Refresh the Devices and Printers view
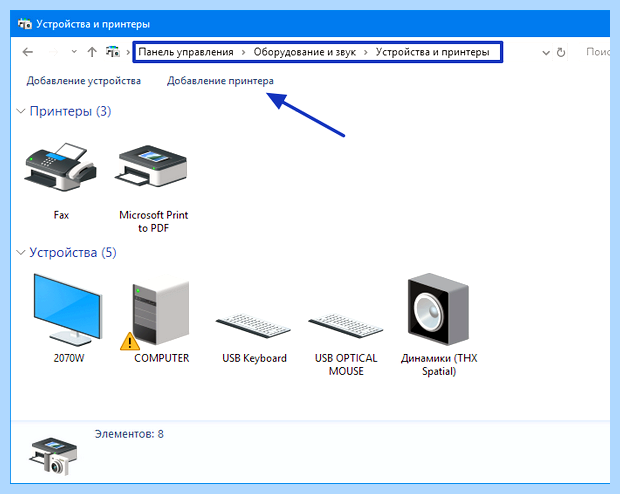 pyautogui.click(x=561, y=52)
